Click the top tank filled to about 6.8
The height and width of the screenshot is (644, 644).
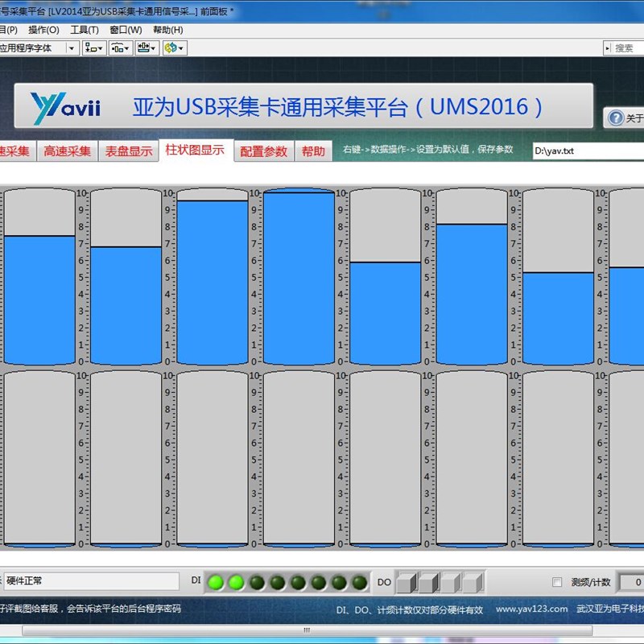(x=126, y=276)
